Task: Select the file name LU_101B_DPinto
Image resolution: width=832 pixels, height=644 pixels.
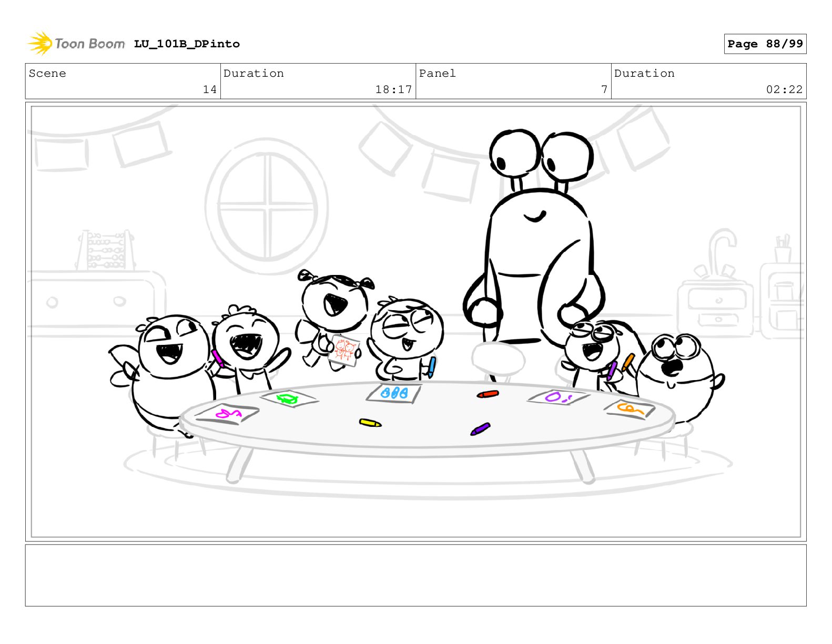Action: tap(187, 44)
